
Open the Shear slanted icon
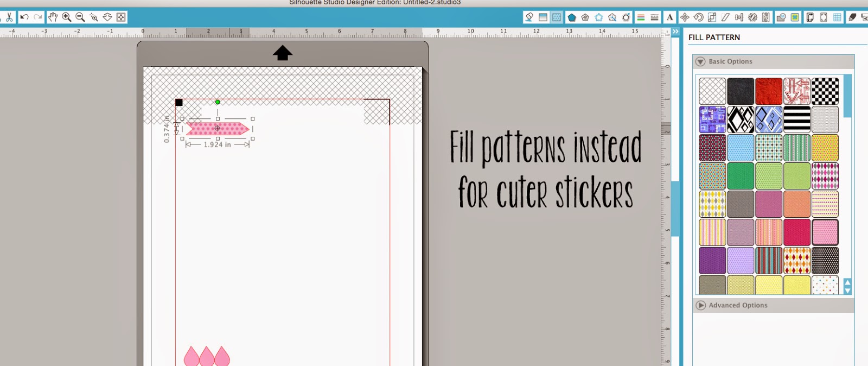pos(726,17)
